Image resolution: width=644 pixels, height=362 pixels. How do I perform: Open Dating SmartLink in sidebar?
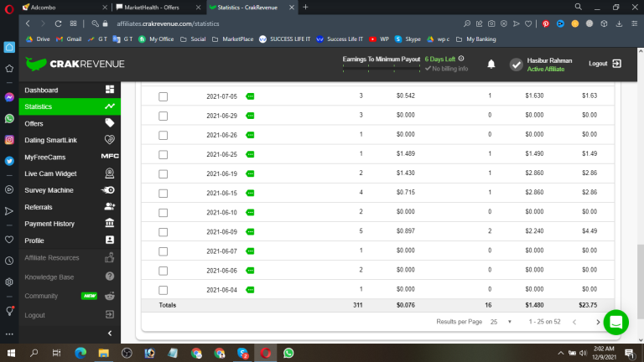[70, 141]
